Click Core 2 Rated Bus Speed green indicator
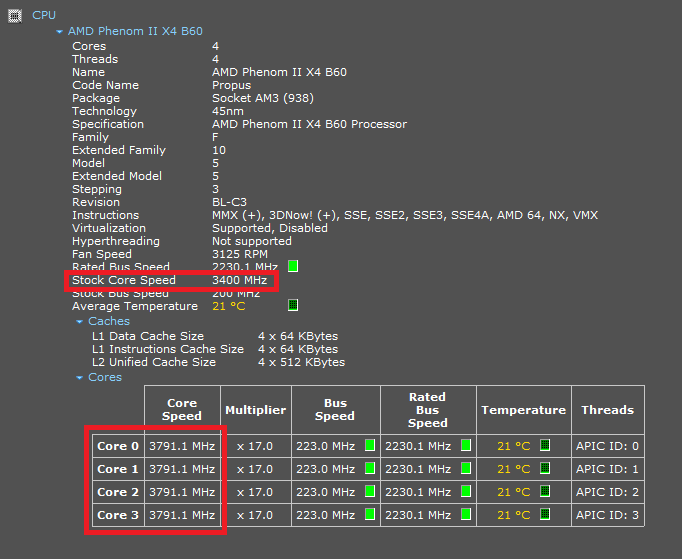This screenshot has height=559, width=682. 466,491
